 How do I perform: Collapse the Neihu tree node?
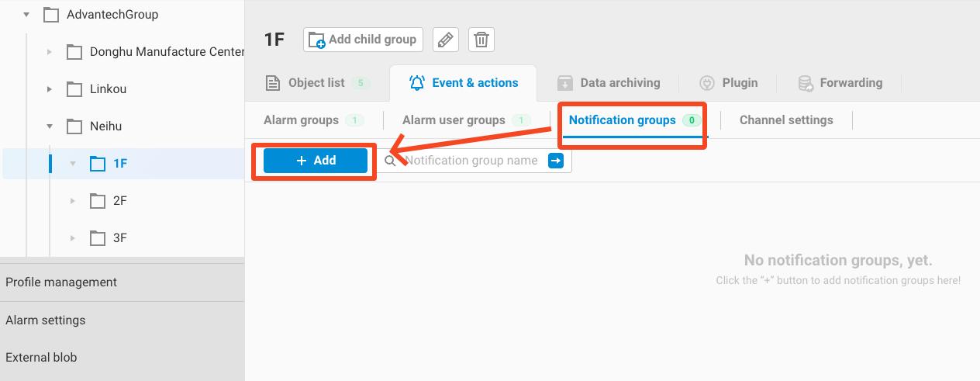pyautogui.click(x=50, y=126)
